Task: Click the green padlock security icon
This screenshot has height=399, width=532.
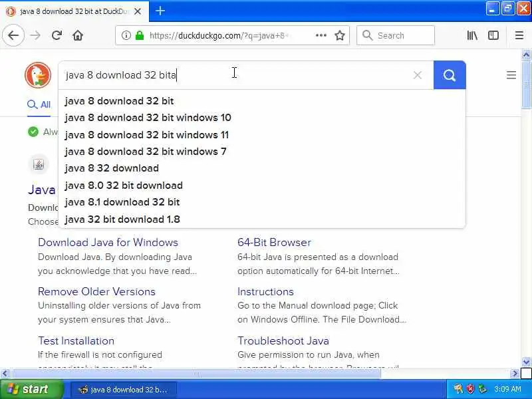Action: [140, 35]
